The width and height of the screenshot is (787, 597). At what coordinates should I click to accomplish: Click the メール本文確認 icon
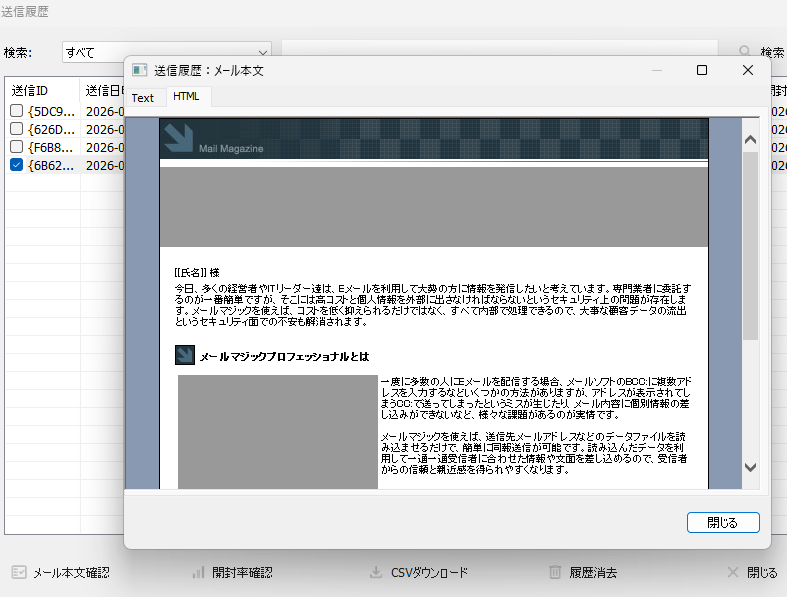[x=19, y=572]
